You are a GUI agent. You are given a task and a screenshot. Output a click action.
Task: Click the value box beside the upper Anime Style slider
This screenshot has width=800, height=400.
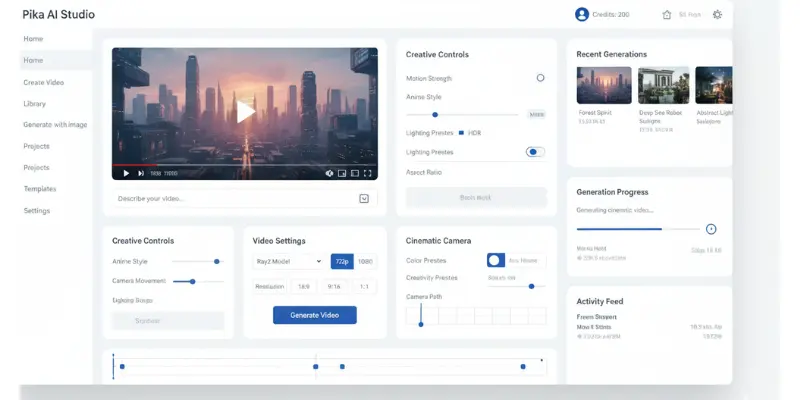point(536,115)
